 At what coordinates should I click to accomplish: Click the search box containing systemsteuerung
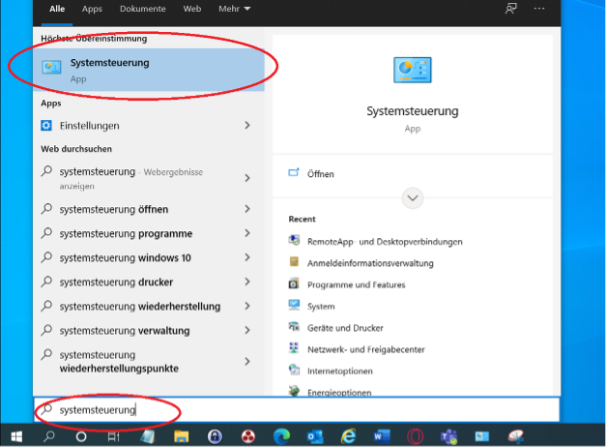[x=300, y=410]
